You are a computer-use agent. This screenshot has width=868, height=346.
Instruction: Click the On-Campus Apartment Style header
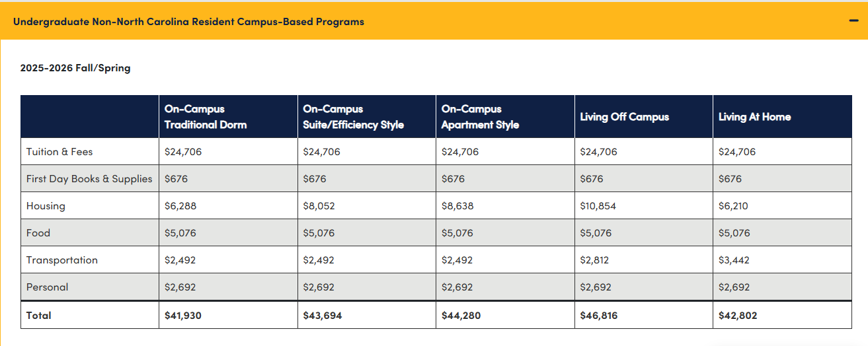[480, 117]
